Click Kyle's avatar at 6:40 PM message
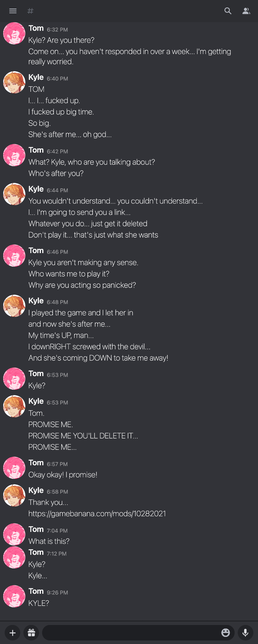Image resolution: width=258 pixels, height=644 pixels. coord(14,82)
